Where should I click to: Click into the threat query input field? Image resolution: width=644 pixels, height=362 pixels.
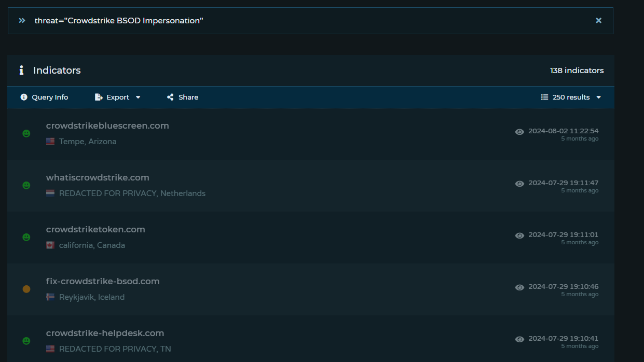310,21
